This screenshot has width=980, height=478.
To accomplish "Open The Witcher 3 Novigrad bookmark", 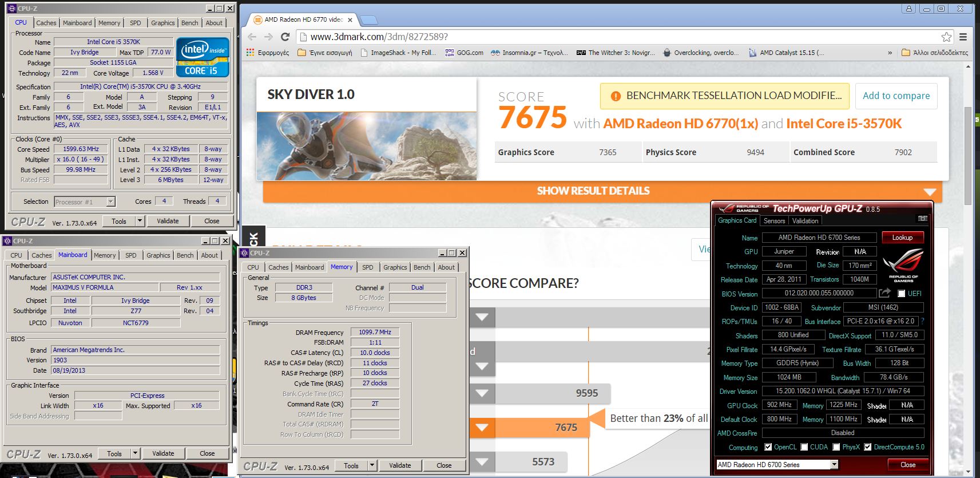I will (x=616, y=53).
